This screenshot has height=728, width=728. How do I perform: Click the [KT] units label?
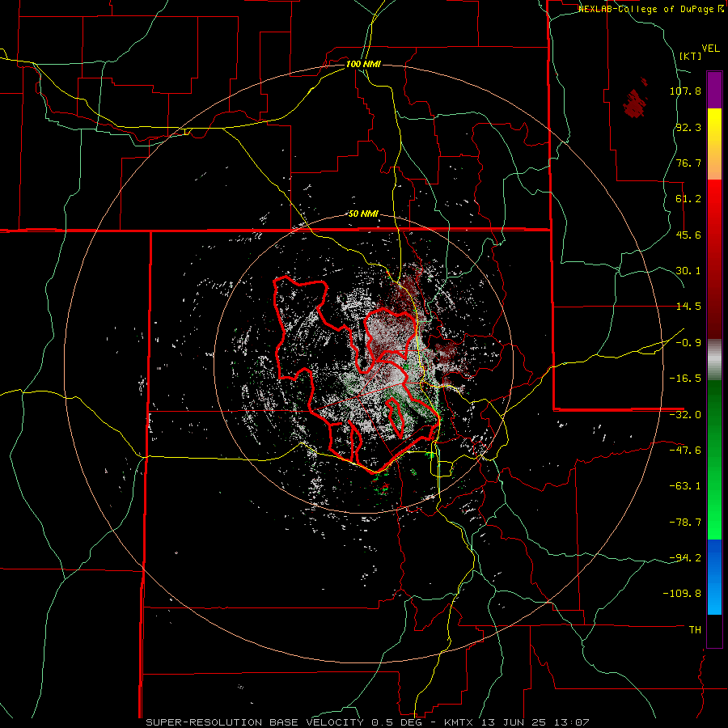690,56
